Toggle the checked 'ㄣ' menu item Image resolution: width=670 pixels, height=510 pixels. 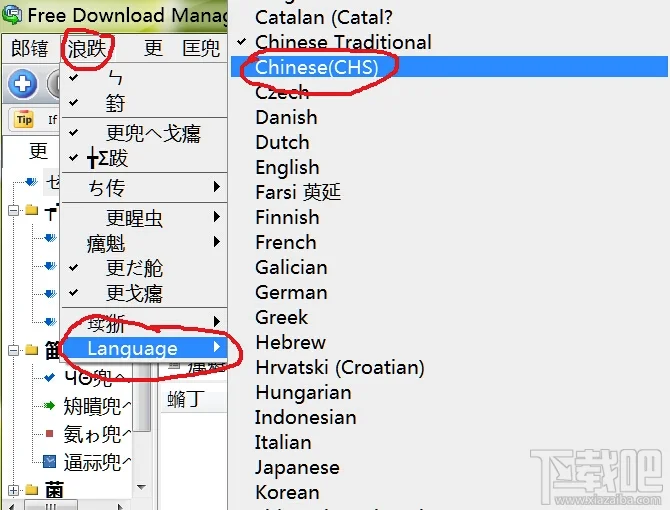(x=144, y=78)
